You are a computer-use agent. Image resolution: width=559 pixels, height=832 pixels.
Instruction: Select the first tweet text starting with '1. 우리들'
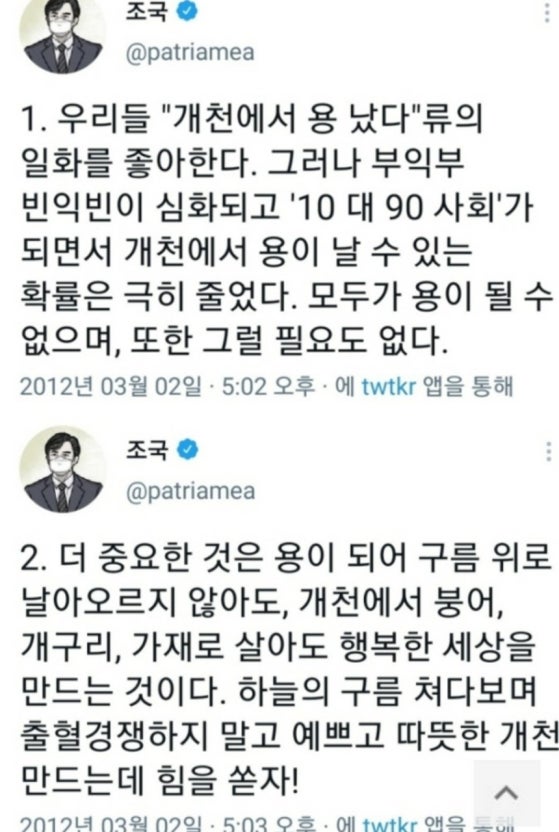(x=286, y=230)
